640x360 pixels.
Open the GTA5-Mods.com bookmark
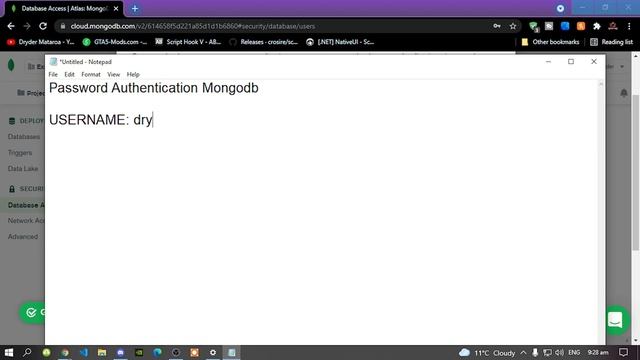click(115, 42)
